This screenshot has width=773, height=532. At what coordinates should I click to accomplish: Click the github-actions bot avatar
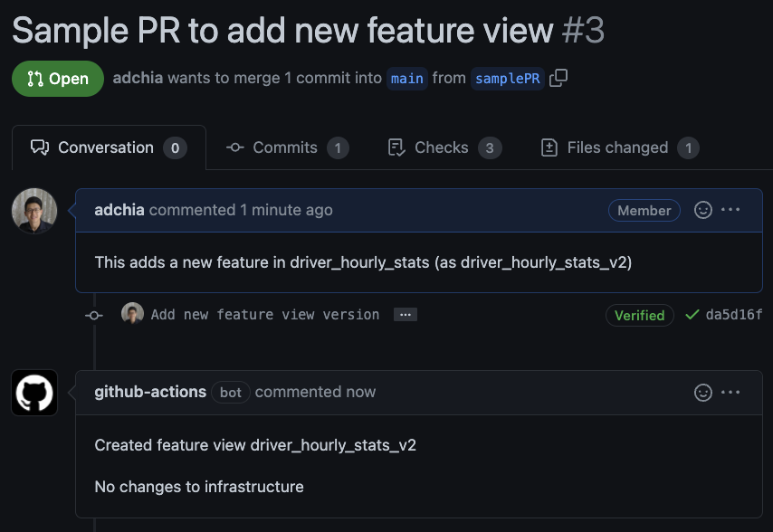coord(34,393)
